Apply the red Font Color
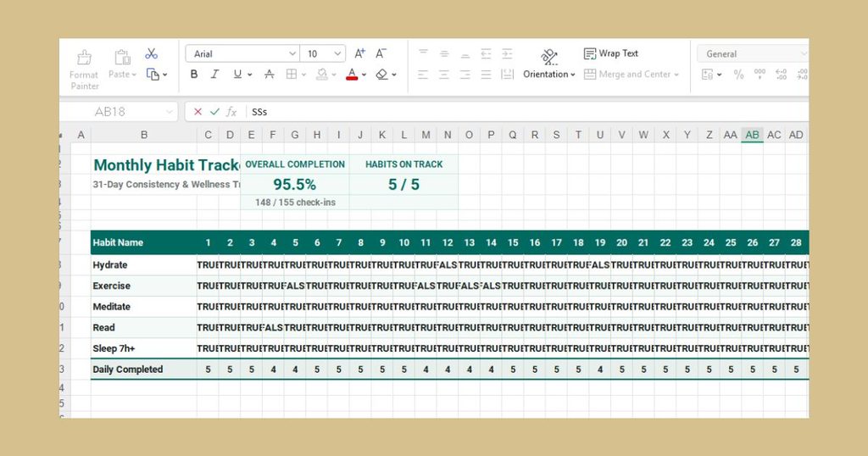868x456 pixels. click(x=352, y=74)
